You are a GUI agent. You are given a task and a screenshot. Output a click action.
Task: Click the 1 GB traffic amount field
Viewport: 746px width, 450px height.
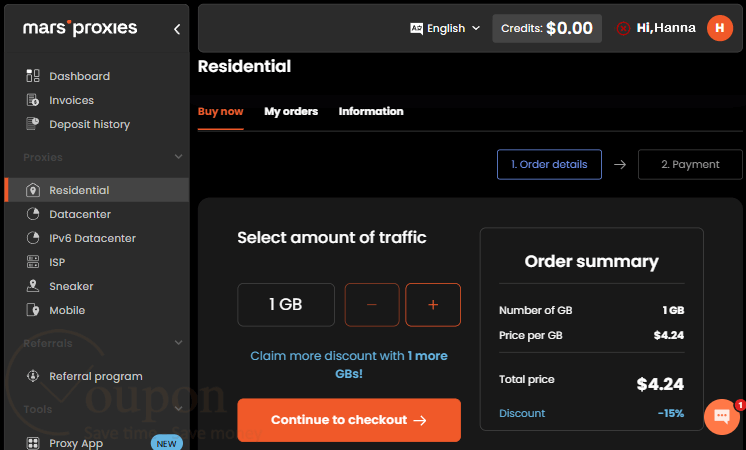pos(286,305)
